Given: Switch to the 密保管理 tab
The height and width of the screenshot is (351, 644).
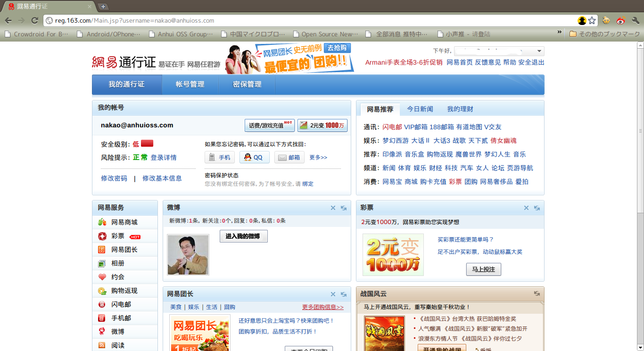Looking at the screenshot, I should (x=247, y=84).
